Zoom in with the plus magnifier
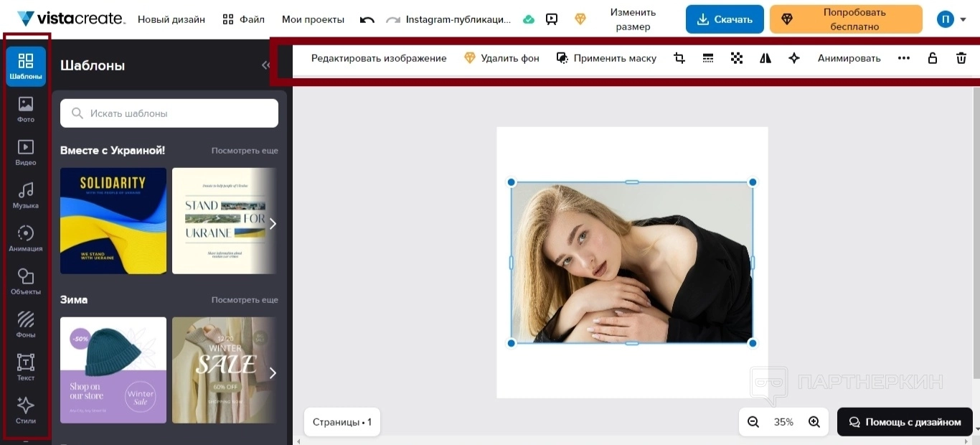The height and width of the screenshot is (445, 980). pos(814,422)
